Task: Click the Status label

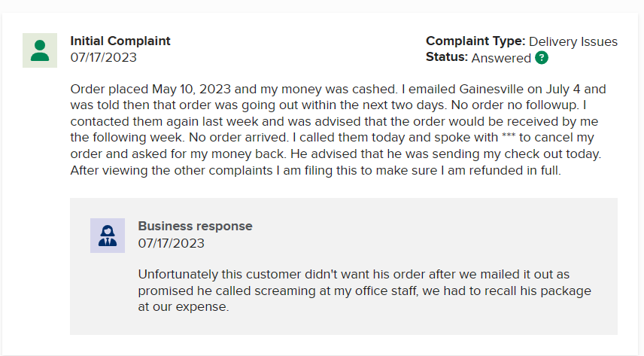Action: tap(446, 57)
